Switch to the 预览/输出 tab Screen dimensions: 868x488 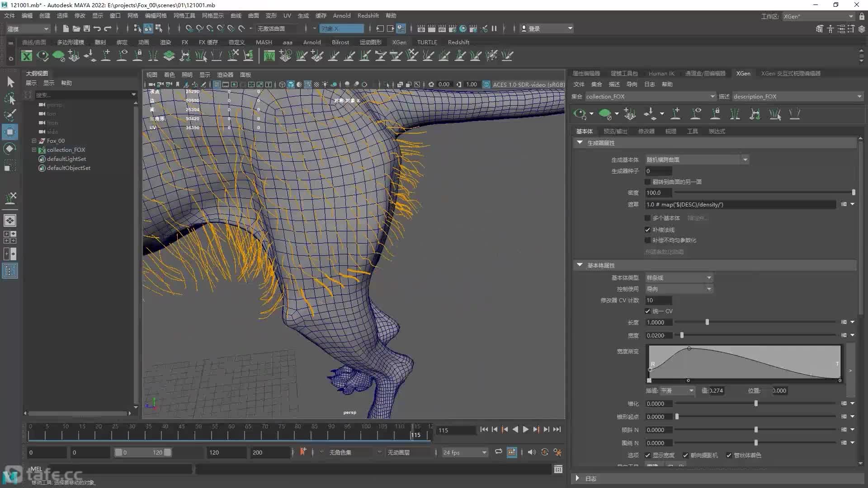click(615, 131)
